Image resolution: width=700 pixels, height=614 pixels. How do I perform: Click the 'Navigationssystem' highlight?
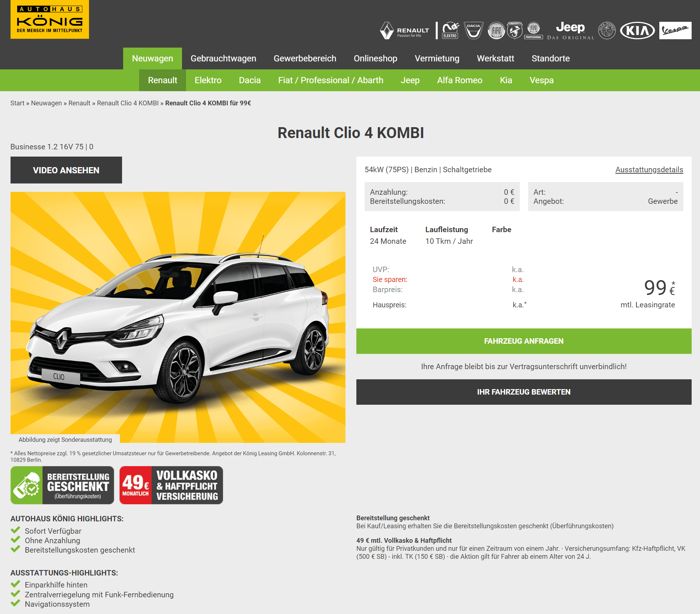(57, 604)
